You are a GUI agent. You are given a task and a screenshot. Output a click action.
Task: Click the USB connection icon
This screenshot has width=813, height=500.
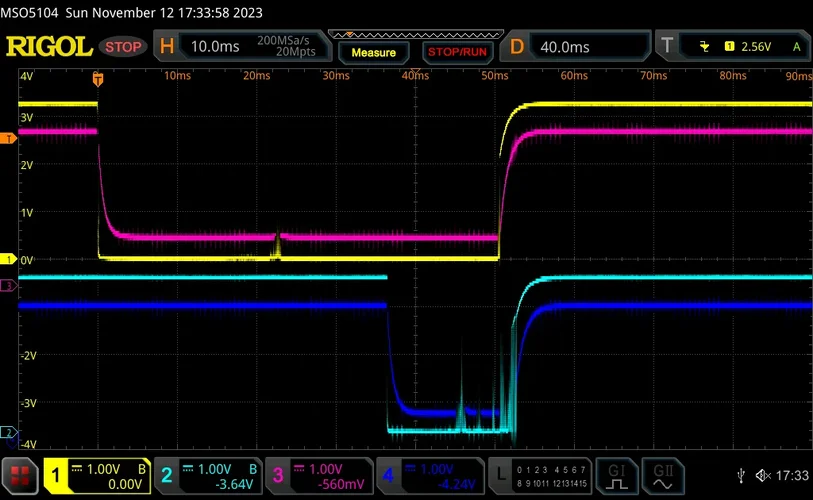(739, 476)
